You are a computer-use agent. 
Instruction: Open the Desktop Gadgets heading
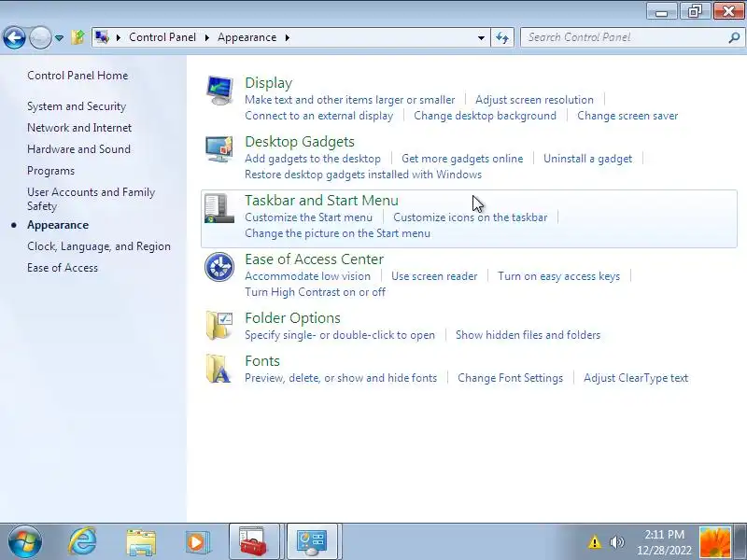(x=300, y=142)
